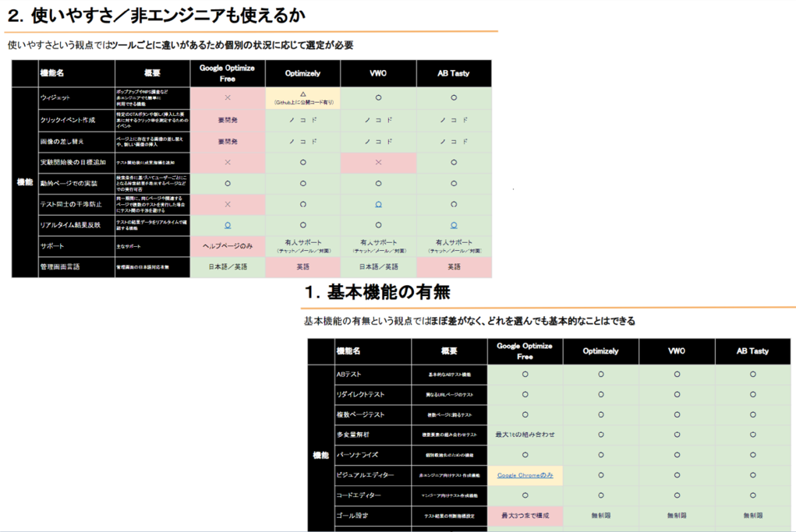Click AB Tasty's "無制限" in ゴール設定 row

[752, 516]
